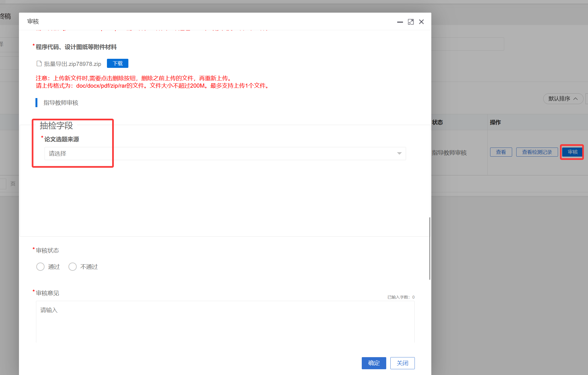Maximize the 审核 dialog window
Viewport: 588px width, 375px height.
point(411,22)
